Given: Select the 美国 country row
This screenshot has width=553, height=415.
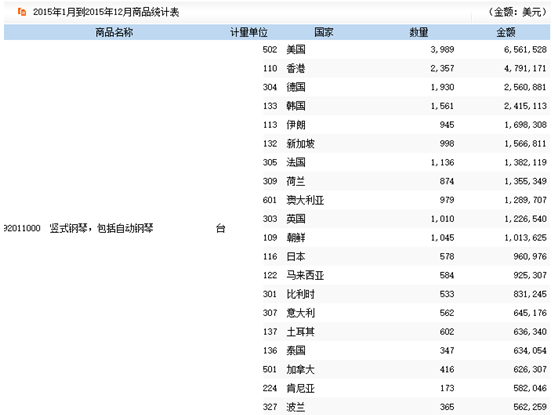Looking at the screenshot, I should click(406, 49).
